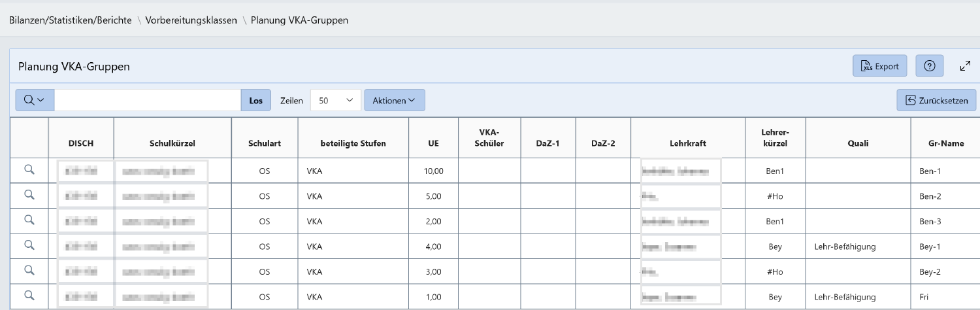Expand the report to fullscreen
The image size is (980, 310).
pyautogui.click(x=965, y=66)
